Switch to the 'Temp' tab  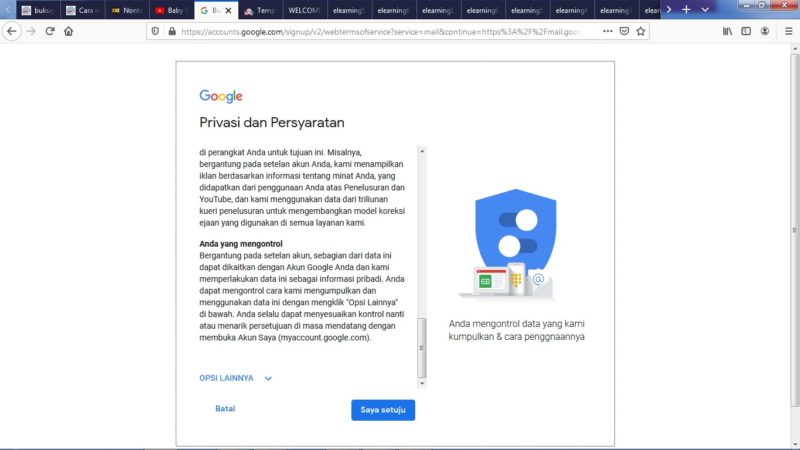(260, 10)
